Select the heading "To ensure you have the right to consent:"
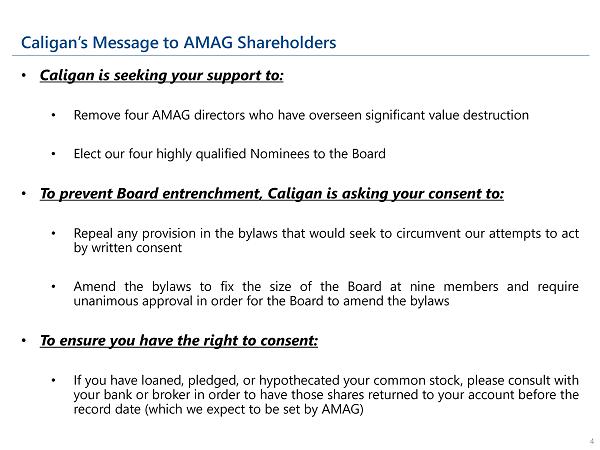The image size is (600, 450). pos(179,339)
